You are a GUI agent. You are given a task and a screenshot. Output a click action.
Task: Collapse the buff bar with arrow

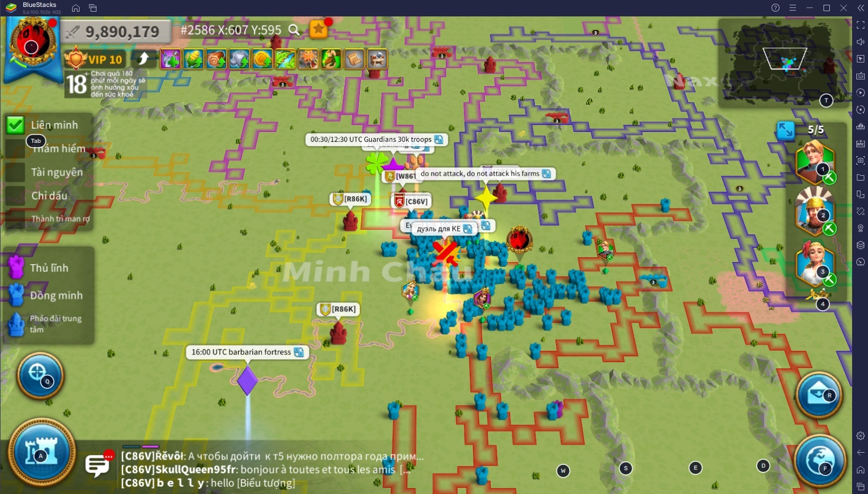tap(143, 59)
